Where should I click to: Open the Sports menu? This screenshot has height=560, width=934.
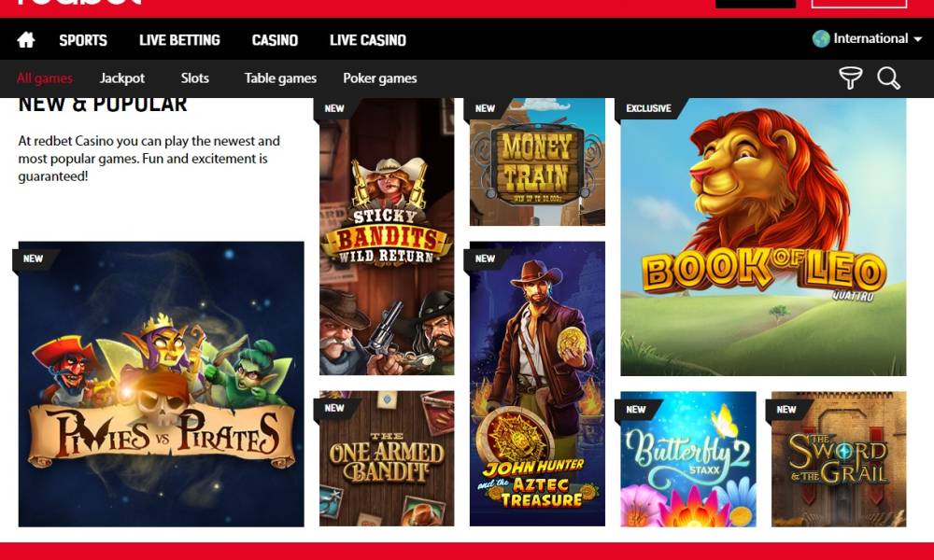(x=83, y=40)
